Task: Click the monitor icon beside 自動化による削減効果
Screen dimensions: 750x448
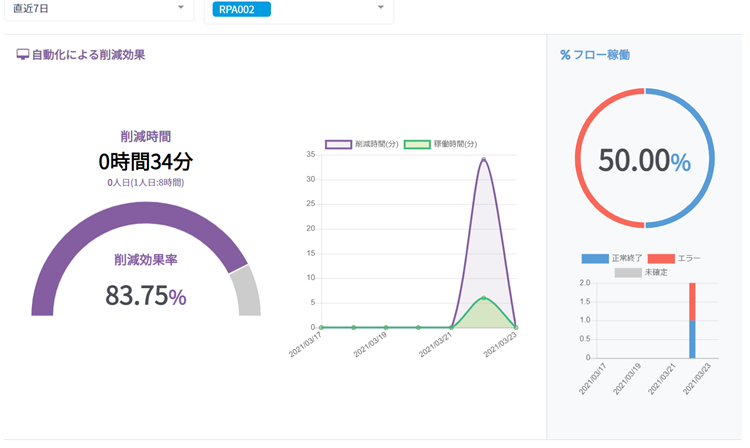Action: pos(22,55)
